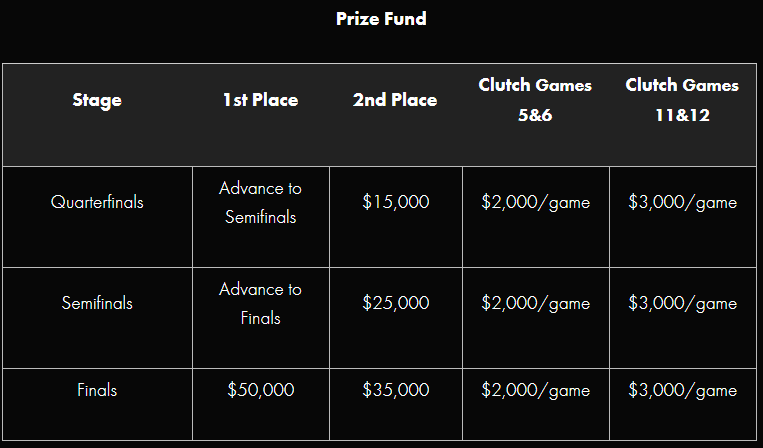Click the Quarterfinals stage cell
This screenshot has height=448, width=763.
97,202
